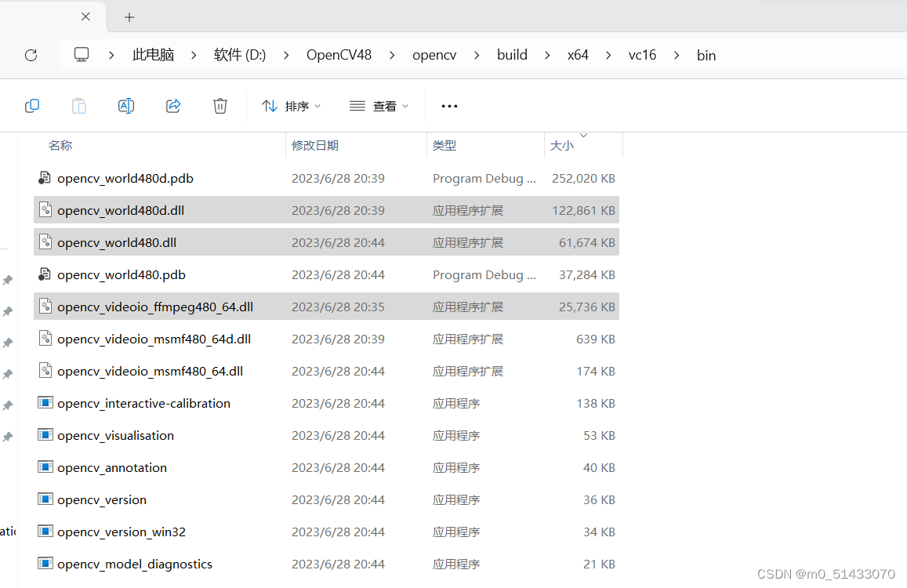The image size is (907, 588).
Task: Click the Delete icon in the toolbar
Action: [x=220, y=106]
